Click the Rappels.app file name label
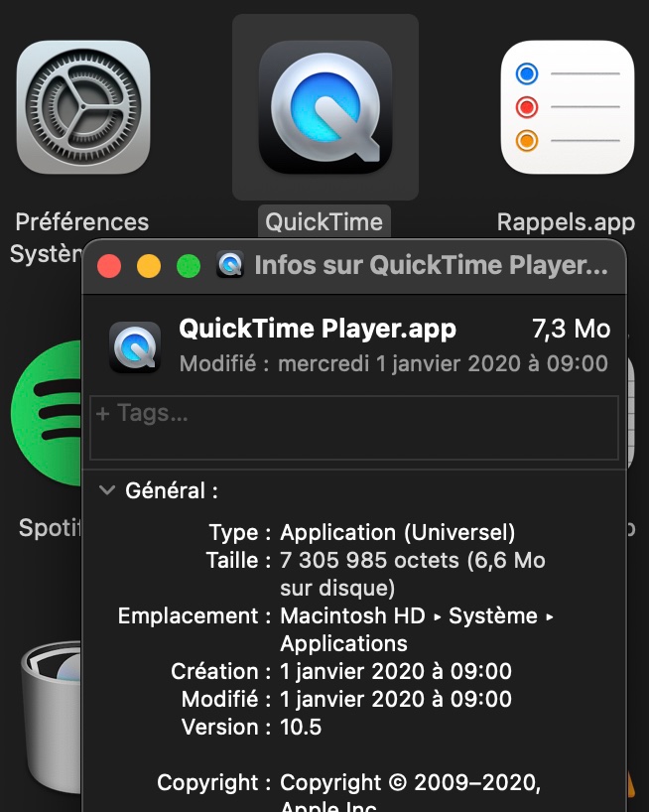Screen dimensions: 649x812 pos(567,222)
